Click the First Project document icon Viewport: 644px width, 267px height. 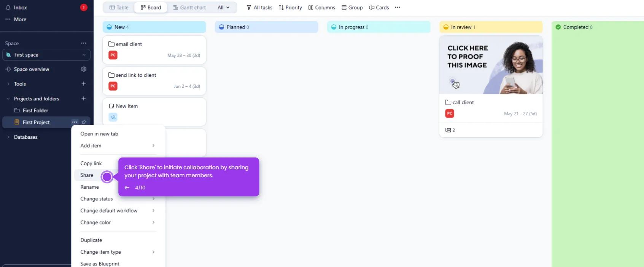(x=17, y=122)
